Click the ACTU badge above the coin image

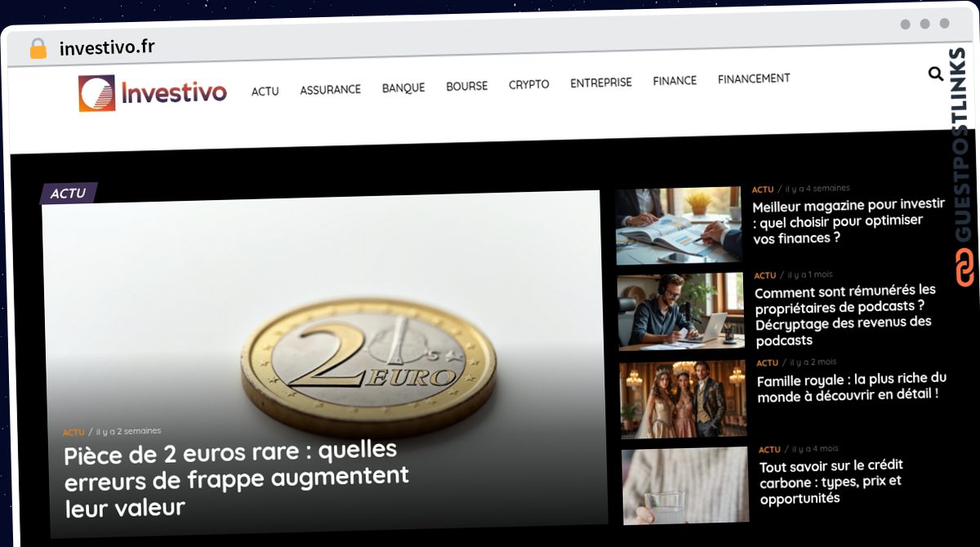69,193
